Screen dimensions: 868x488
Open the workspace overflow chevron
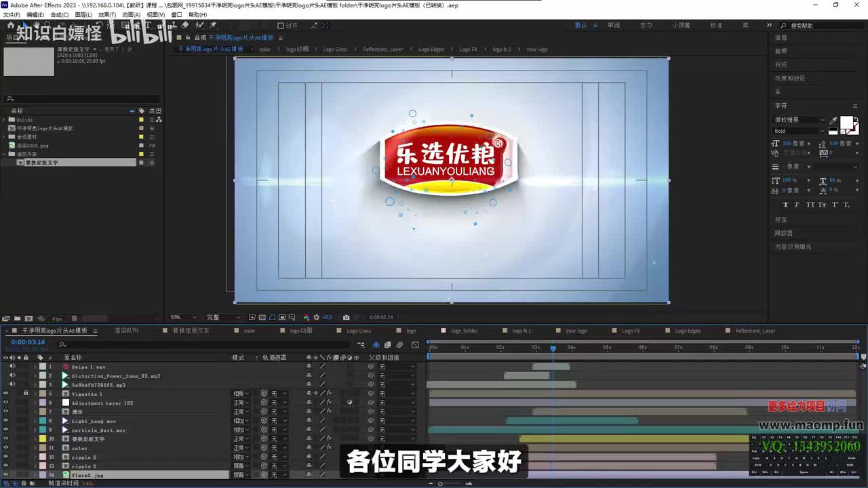tap(770, 25)
